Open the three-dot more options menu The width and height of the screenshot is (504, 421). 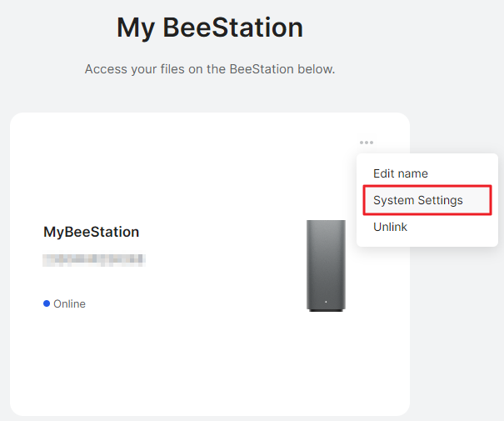click(367, 143)
